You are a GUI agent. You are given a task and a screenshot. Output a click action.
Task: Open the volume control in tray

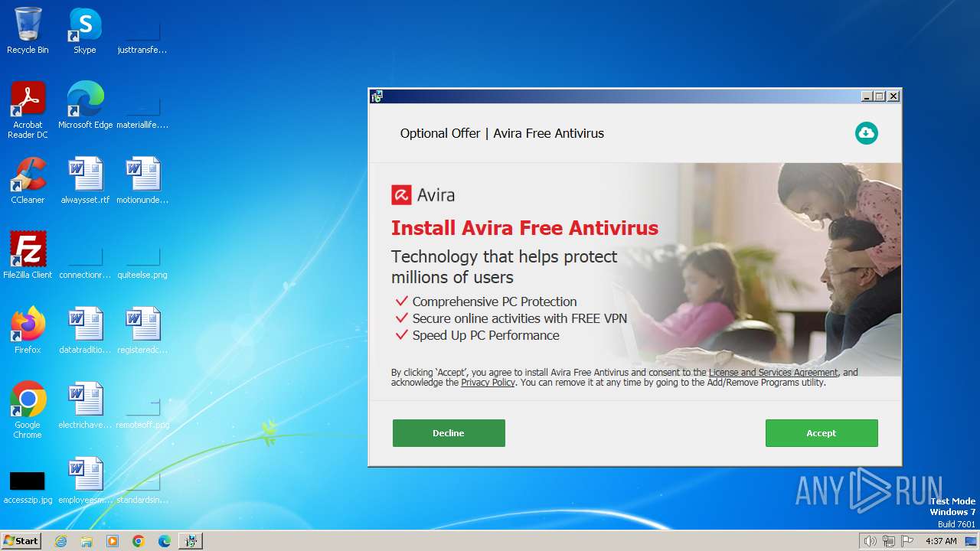(870, 541)
